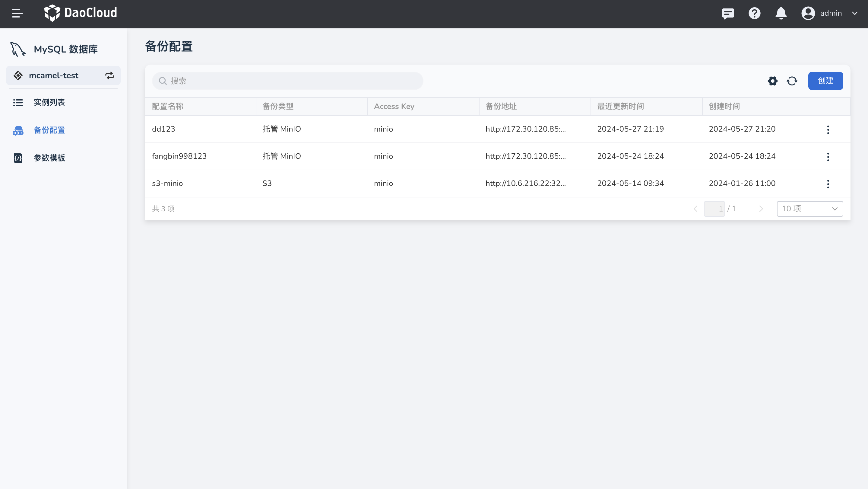
Task: Refresh the backup configuration list
Action: pyautogui.click(x=792, y=81)
